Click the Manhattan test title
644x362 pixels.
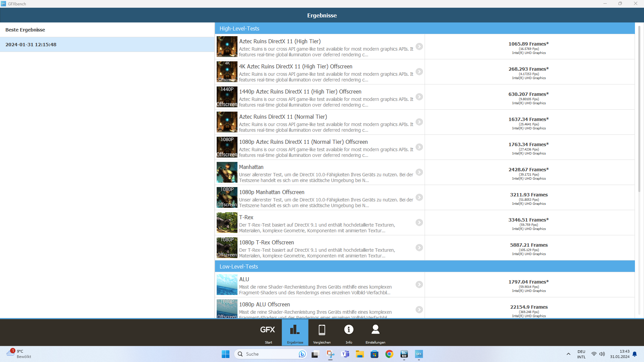(x=251, y=167)
